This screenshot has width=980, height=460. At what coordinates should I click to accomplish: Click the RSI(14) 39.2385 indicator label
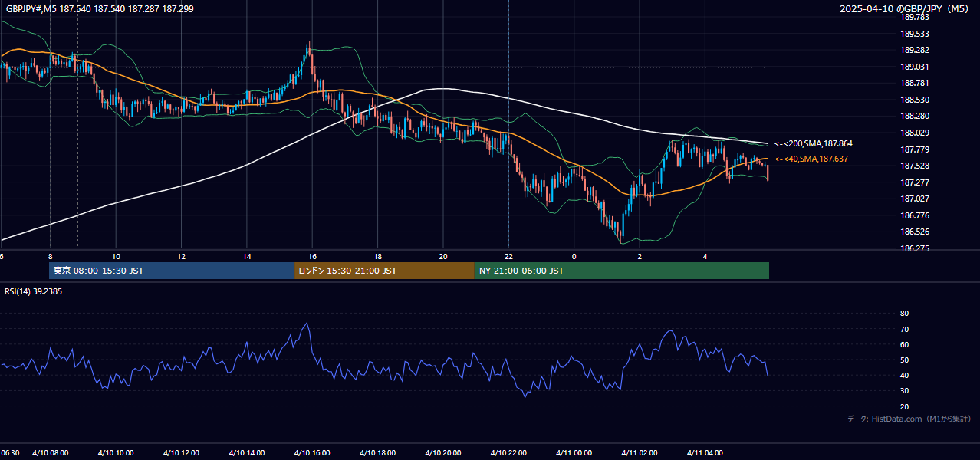(x=34, y=291)
